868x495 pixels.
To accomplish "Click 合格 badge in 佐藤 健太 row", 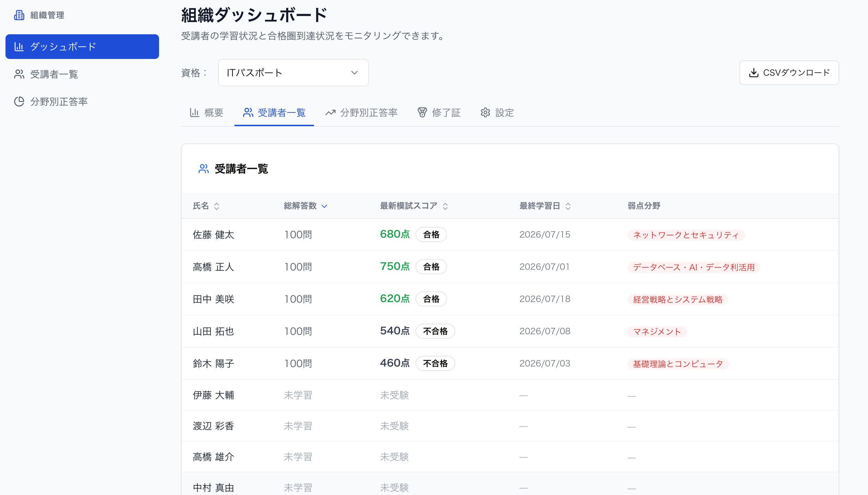I will [x=431, y=234].
